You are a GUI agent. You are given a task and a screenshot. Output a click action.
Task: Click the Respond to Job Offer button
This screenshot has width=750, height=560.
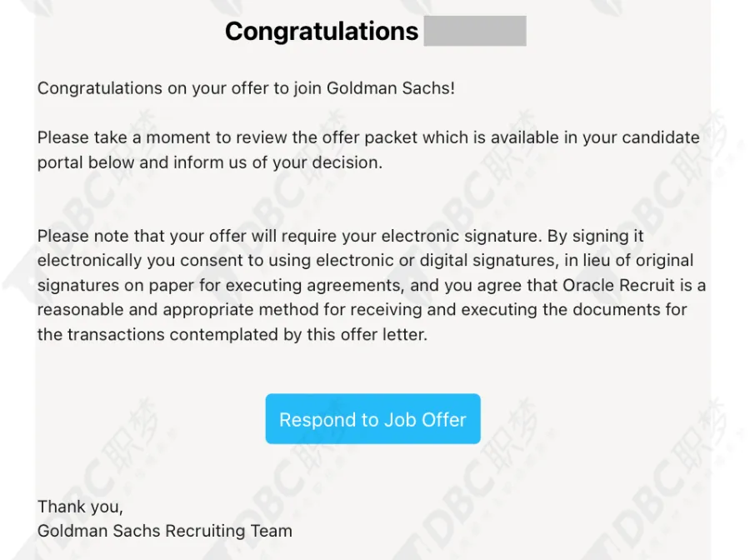(x=372, y=419)
